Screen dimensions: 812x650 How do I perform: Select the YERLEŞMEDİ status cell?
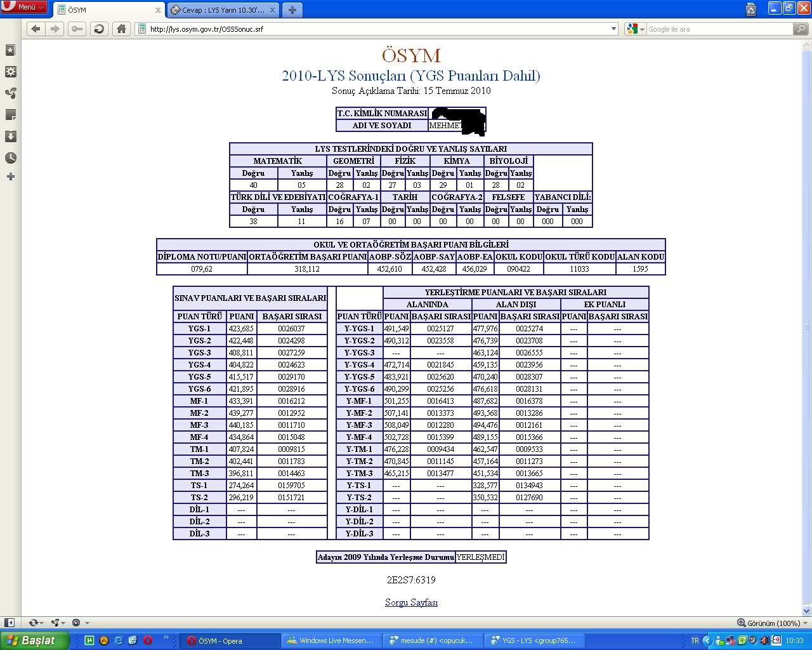[x=480, y=557]
